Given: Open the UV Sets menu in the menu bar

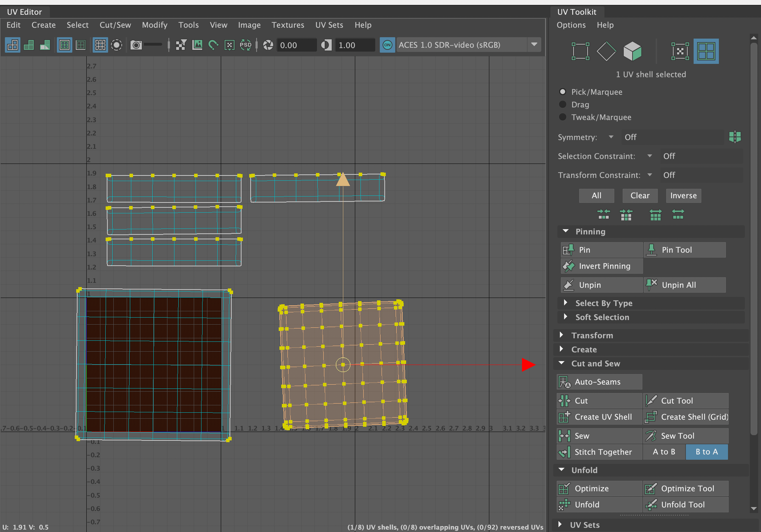Looking at the screenshot, I should 329,25.
